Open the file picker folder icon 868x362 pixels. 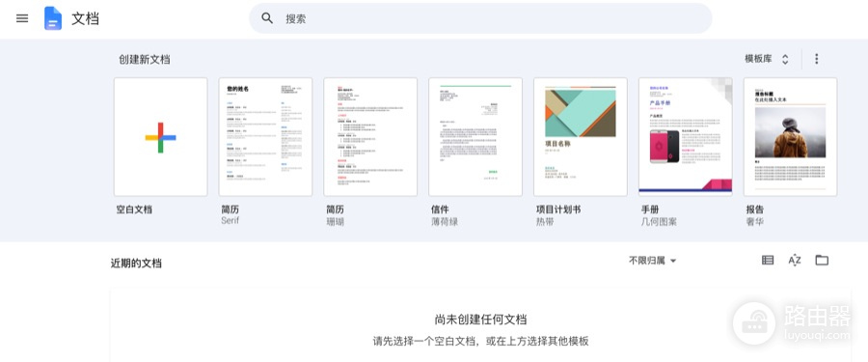822,260
